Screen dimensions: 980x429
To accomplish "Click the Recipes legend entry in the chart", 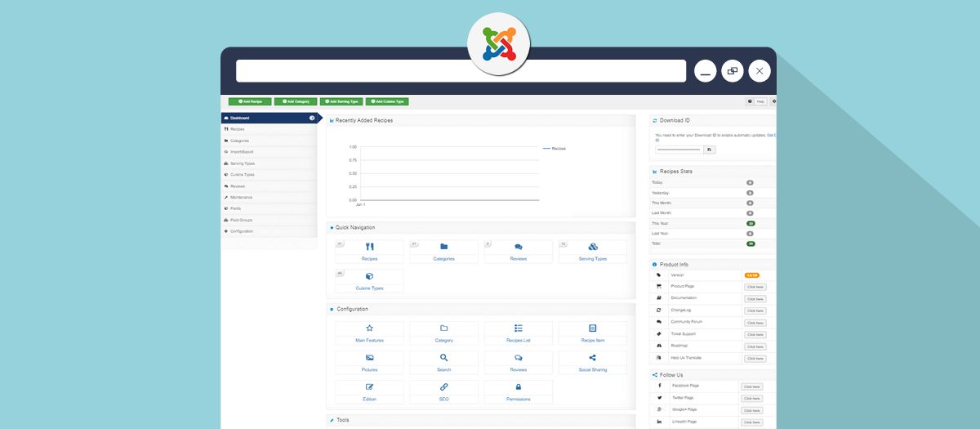I will click(x=555, y=149).
